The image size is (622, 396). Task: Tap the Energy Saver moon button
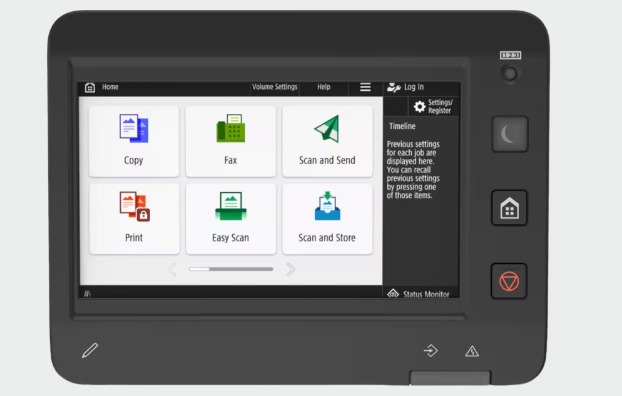(510, 134)
